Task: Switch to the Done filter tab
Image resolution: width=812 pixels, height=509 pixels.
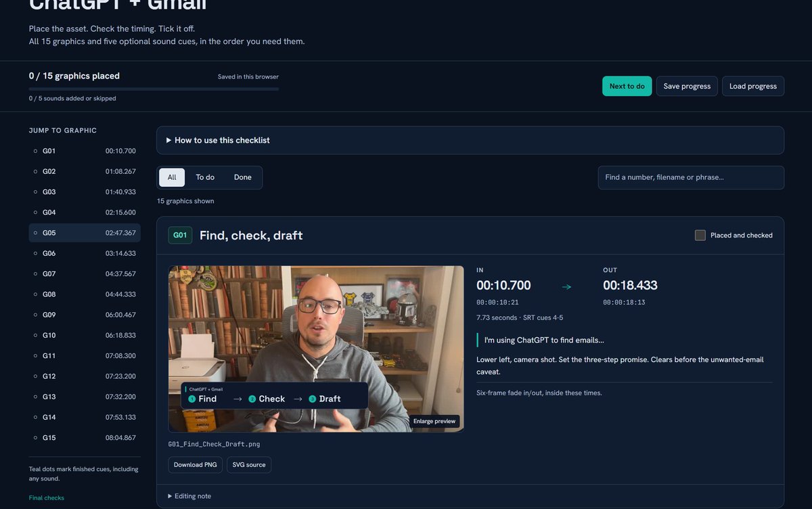Action: [243, 177]
